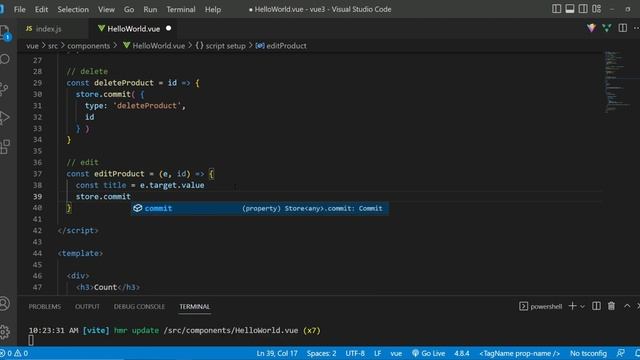This screenshot has width=640, height=360.
Task: Switch to the DEBUG CONSOLE panel tab
Action: click(x=139, y=307)
